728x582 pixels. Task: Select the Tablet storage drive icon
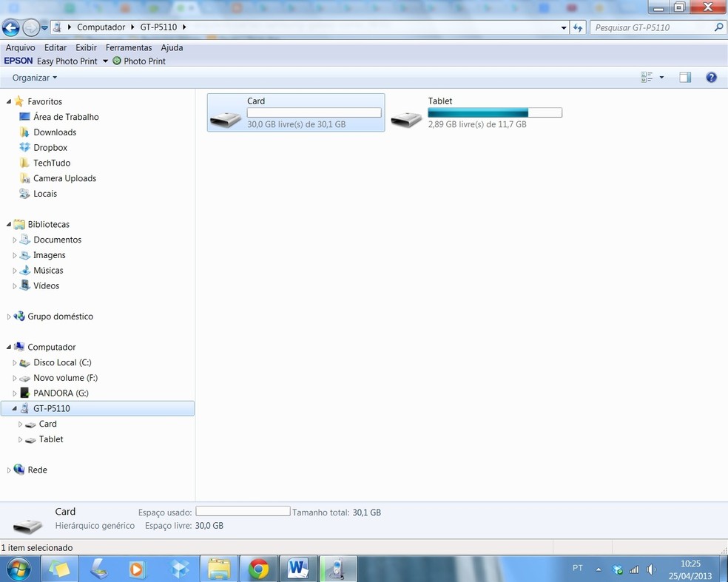406,119
